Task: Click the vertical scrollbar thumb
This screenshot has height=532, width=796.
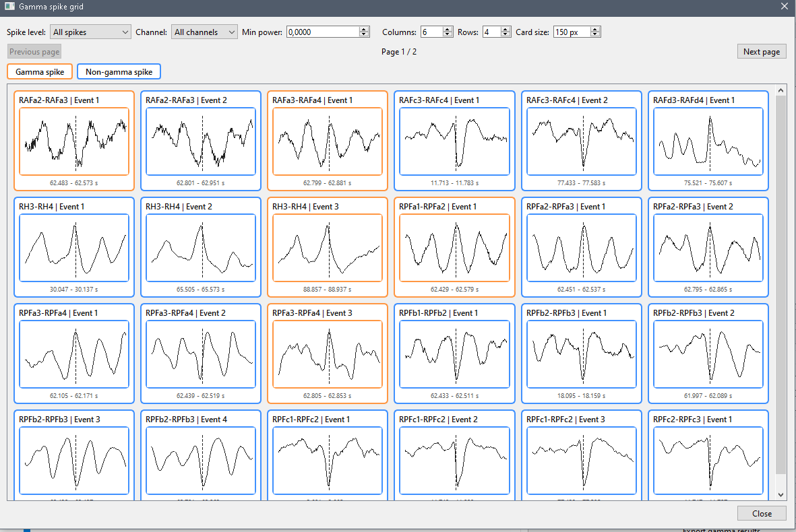Action: (780, 284)
